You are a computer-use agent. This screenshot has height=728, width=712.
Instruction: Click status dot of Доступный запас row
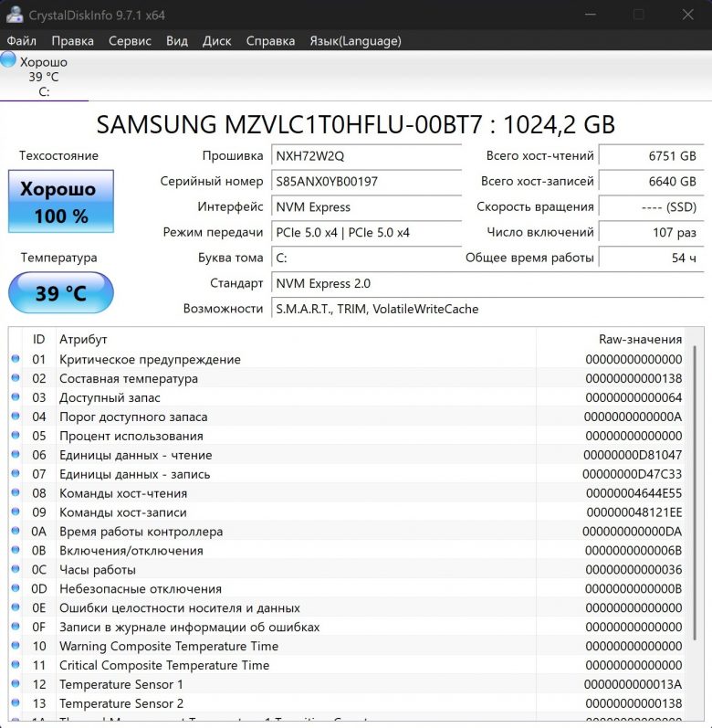point(16,396)
